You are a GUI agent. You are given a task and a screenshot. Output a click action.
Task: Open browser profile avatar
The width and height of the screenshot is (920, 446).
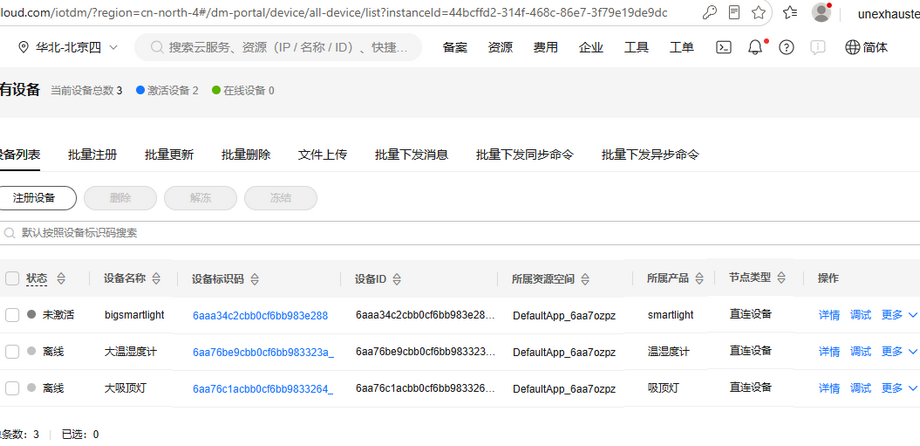pos(821,12)
